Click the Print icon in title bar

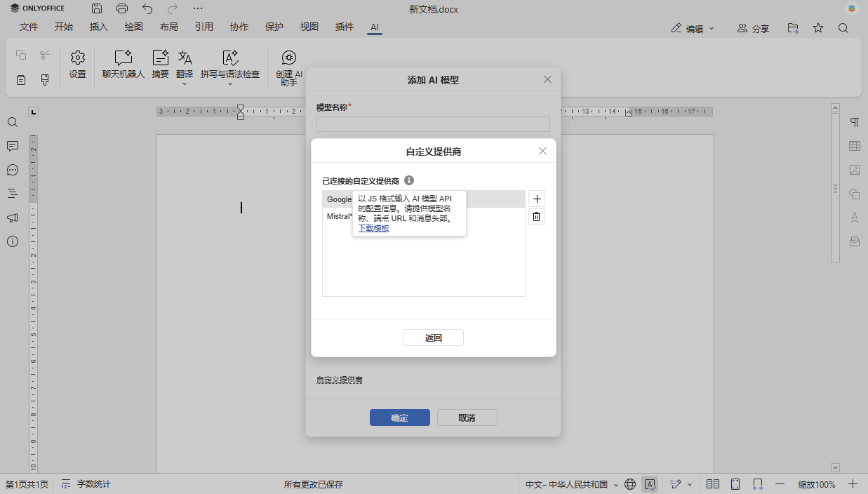122,9
